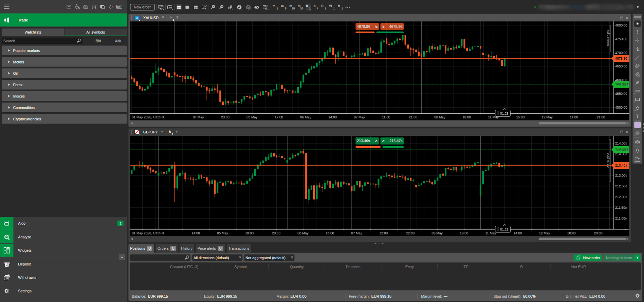
Task: Click XAUUSD sell price 4678.86 button
Action: click(x=367, y=26)
